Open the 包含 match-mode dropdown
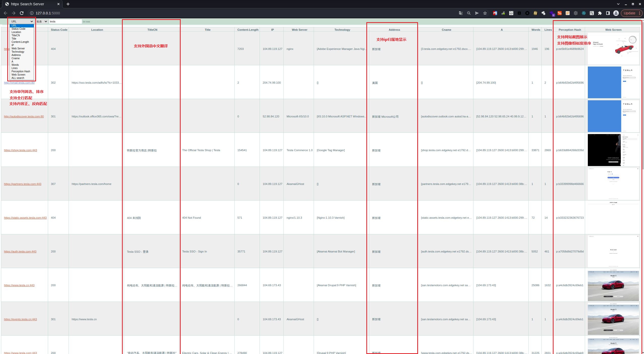 coord(42,21)
